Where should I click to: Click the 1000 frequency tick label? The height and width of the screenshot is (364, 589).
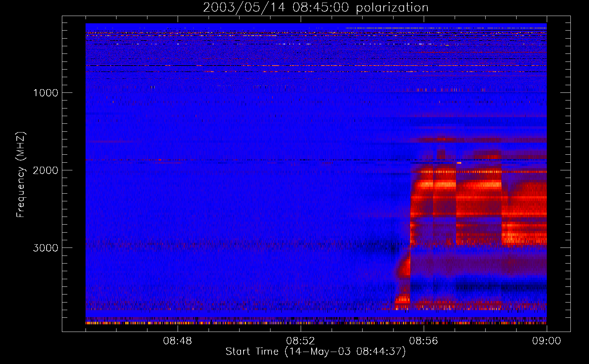[x=46, y=93]
